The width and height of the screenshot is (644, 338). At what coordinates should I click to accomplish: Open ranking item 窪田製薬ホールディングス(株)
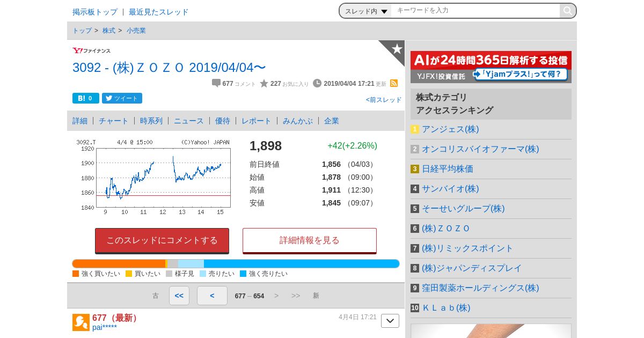pyautogui.click(x=480, y=288)
